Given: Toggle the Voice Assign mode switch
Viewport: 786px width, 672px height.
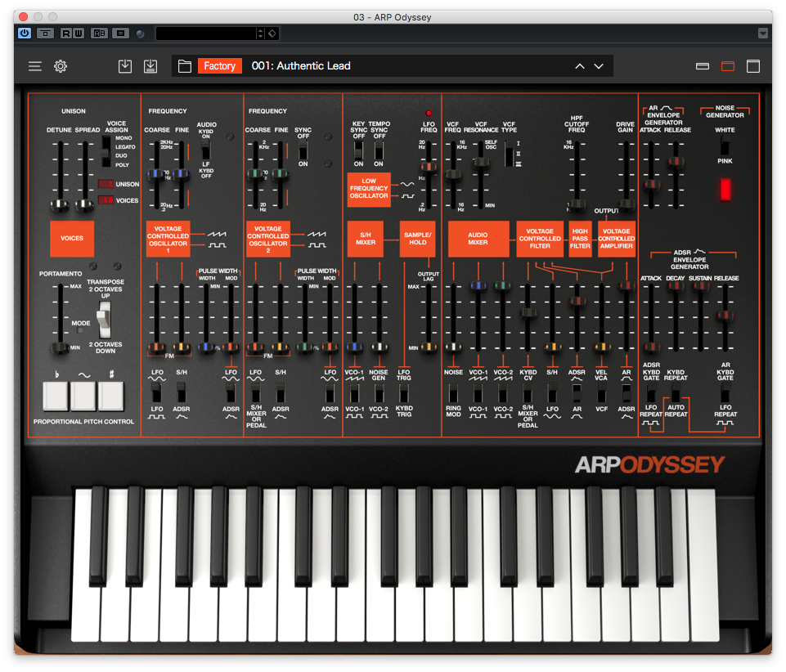Looking at the screenshot, I should pos(106,151).
